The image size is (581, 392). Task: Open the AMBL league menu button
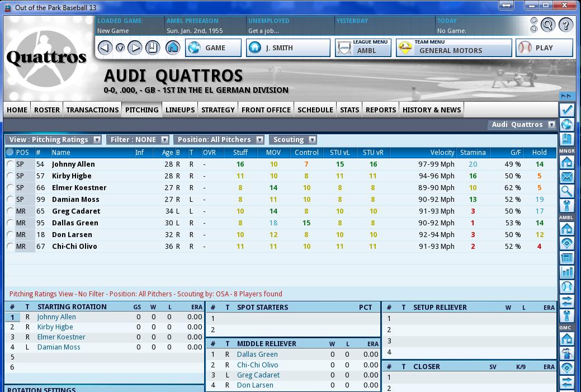coord(363,48)
